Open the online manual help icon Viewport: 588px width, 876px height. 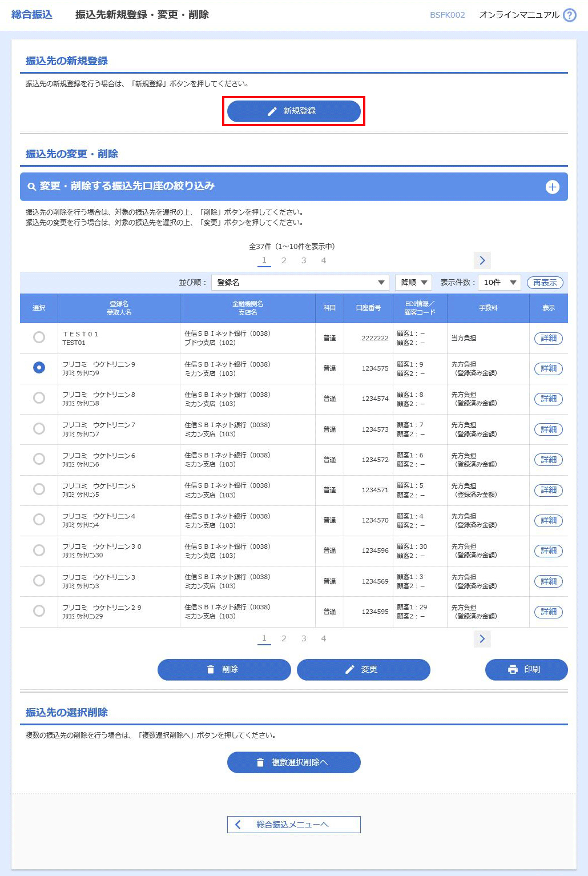[x=569, y=15]
